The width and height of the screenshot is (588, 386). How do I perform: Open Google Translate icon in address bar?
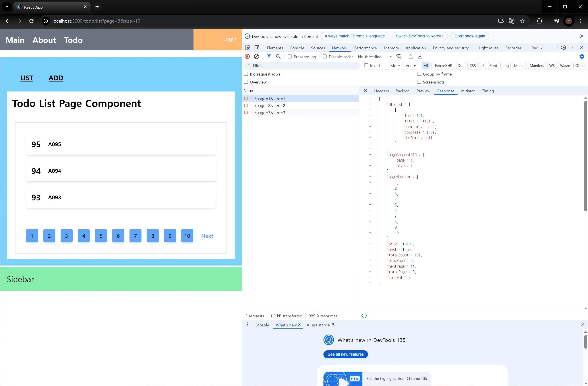point(511,21)
